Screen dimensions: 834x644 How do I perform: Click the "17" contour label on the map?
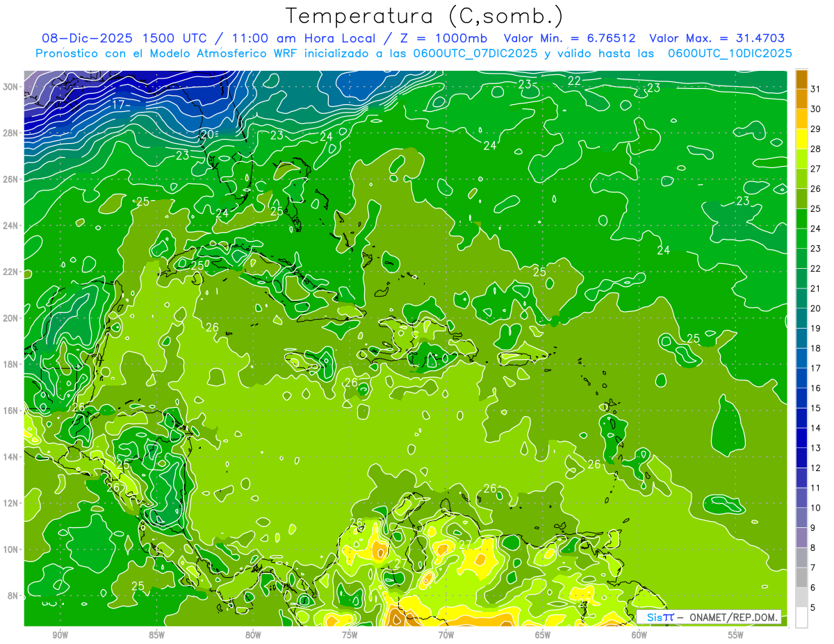pyautogui.click(x=118, y=105)
